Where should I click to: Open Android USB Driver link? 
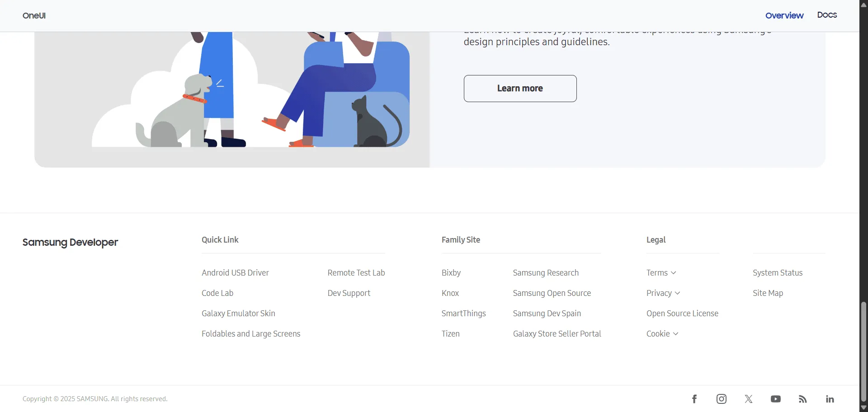[235, 273]
